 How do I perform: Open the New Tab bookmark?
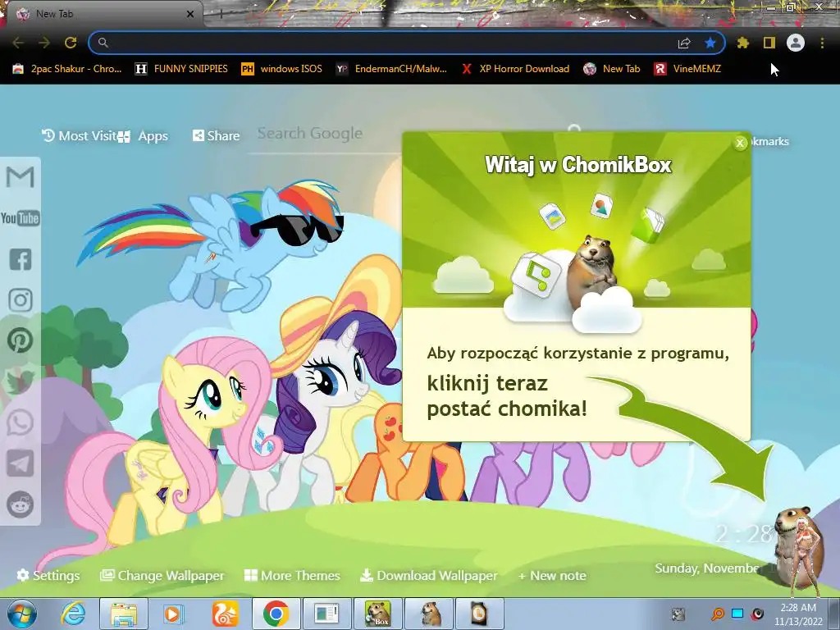click(x=612, y=69)
